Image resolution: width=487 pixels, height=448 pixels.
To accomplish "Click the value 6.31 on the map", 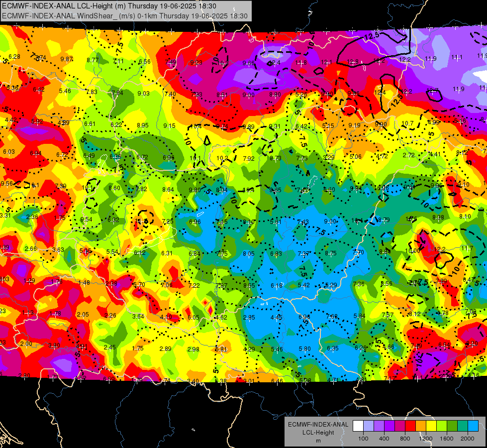I will point(167,253).
